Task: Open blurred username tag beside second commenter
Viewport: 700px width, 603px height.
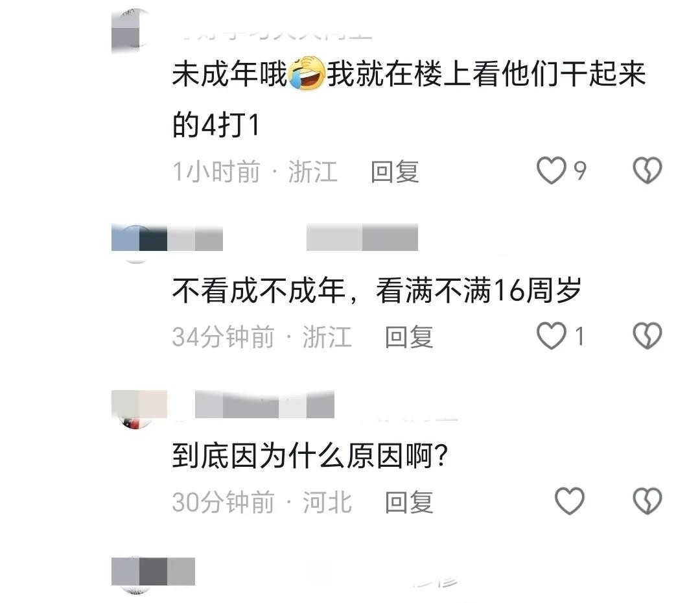Action: click(362, 237)
